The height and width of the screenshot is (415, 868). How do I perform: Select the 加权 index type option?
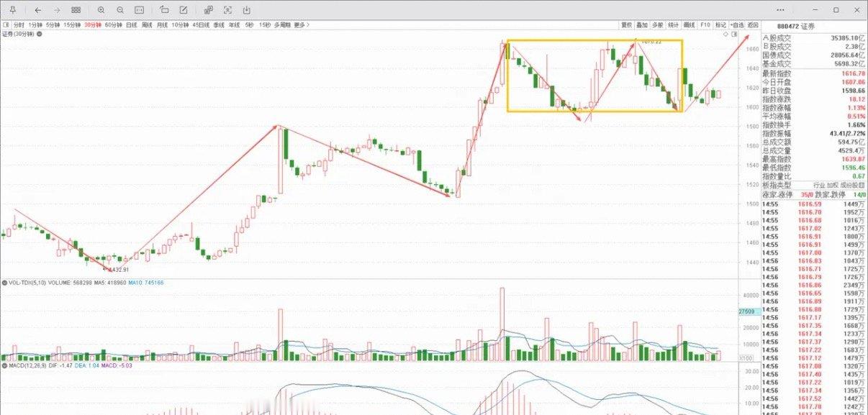pyautogui.click(x=832, y=185)
